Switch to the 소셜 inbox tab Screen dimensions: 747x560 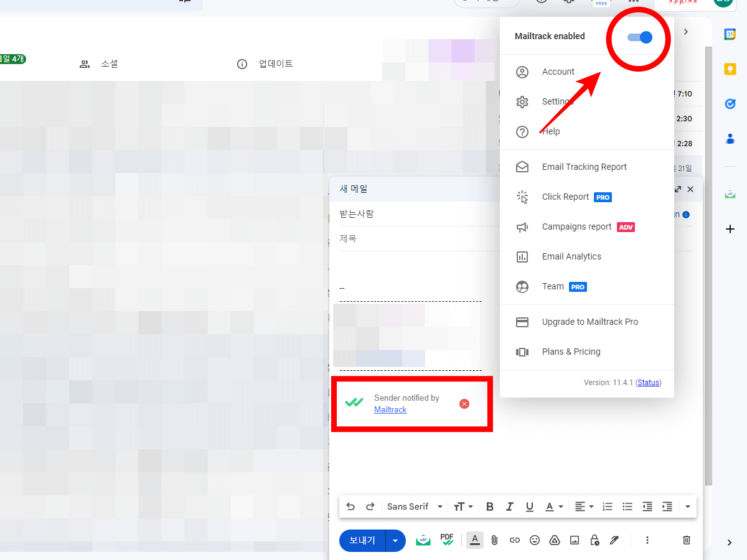tap(99, 63)
